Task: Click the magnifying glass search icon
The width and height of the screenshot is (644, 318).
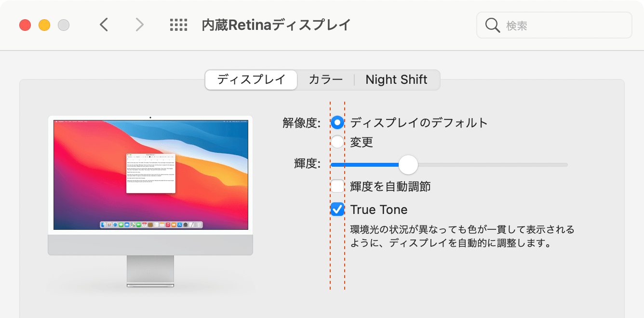Action: pyautogui.click(x=492, y=25)
